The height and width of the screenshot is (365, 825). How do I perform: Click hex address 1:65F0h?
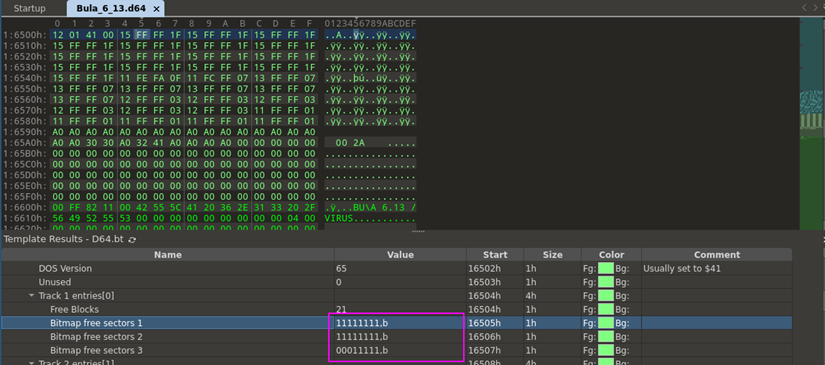click(x=25, y=196)
